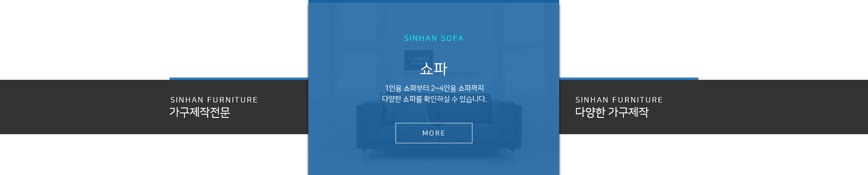Image resolution: width=868 pixels, height=175 pixels.
Task: Click SINHAN FURNITURE label above 다양한 가구제작
Action: pyautogui.click(x=619, y=100)
